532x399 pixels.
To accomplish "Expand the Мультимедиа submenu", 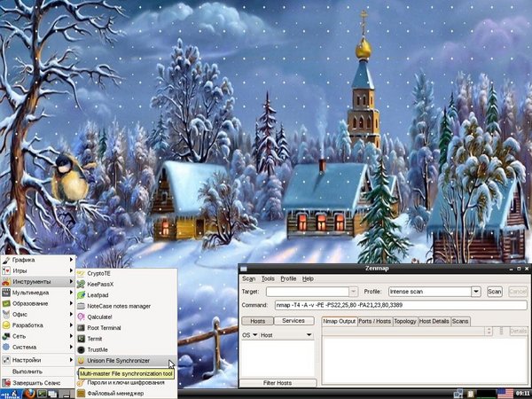I will tap(37, 292).
